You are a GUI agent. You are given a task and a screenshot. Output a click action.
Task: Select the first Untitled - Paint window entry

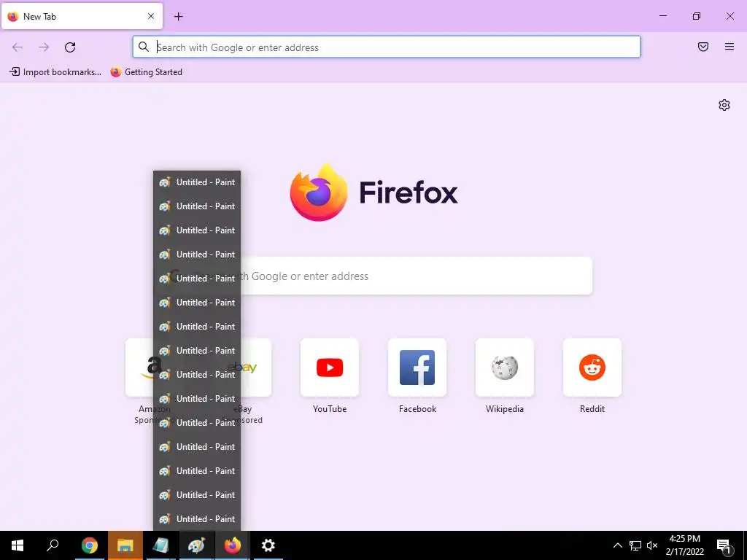[x=197, y=182]
